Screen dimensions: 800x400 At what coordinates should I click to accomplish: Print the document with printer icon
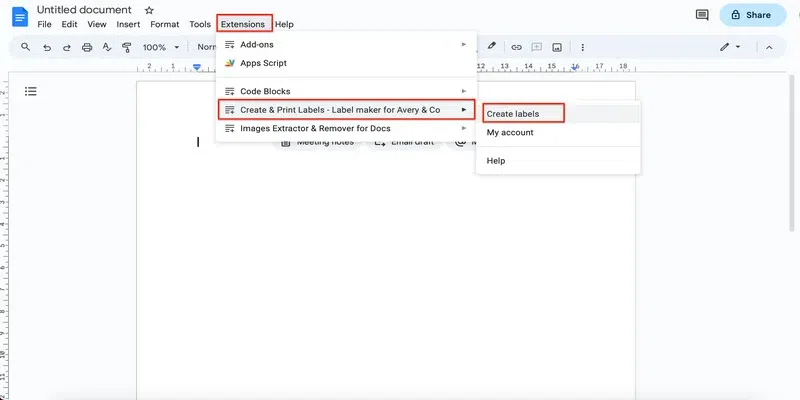point(87,47)
